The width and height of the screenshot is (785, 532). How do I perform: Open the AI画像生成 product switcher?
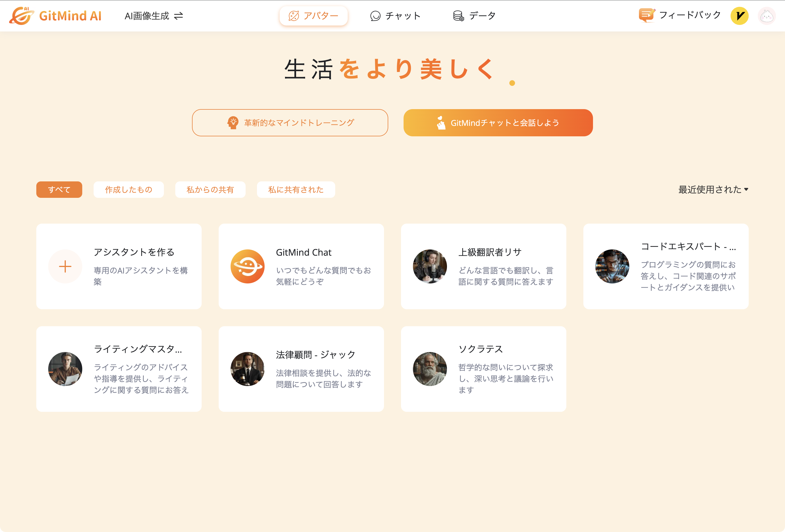(x=154, y=16)
